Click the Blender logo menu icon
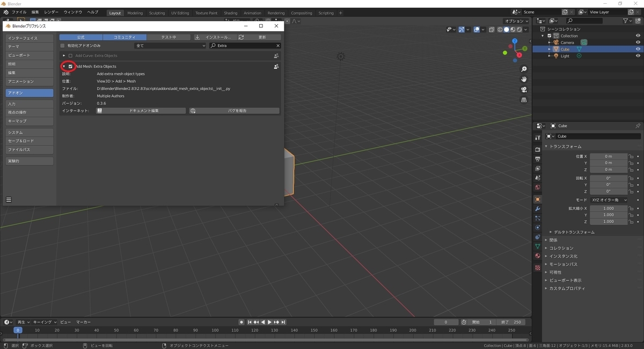Screen dimensions: 644x349 (x=5, y=12)
